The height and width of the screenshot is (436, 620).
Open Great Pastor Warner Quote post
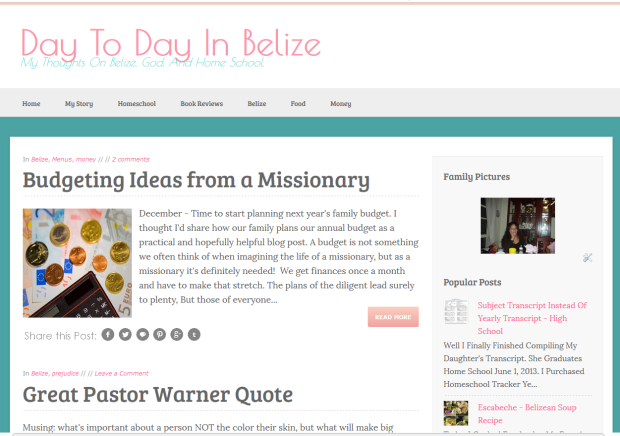click(157, 395)
